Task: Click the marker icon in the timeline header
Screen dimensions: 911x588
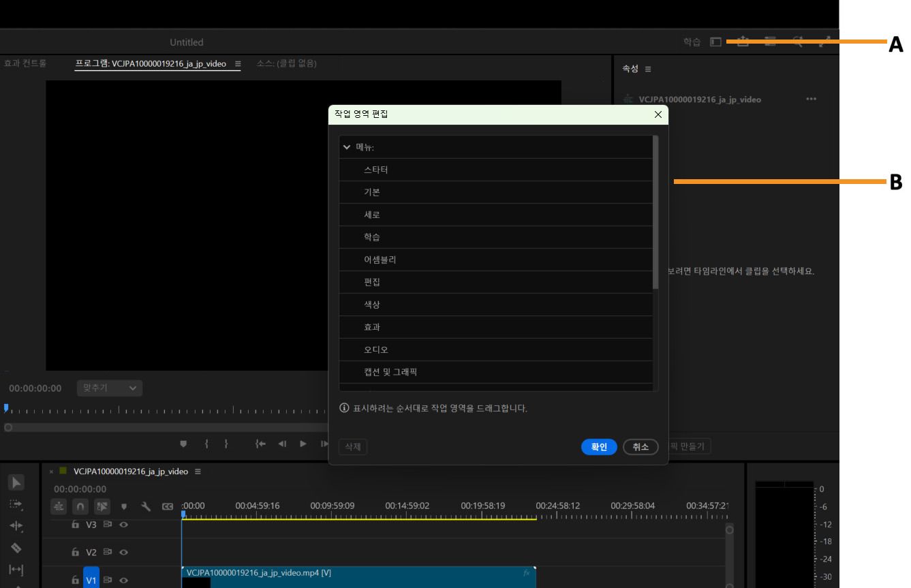Action: pyautogui.click(x=124, y=506)
